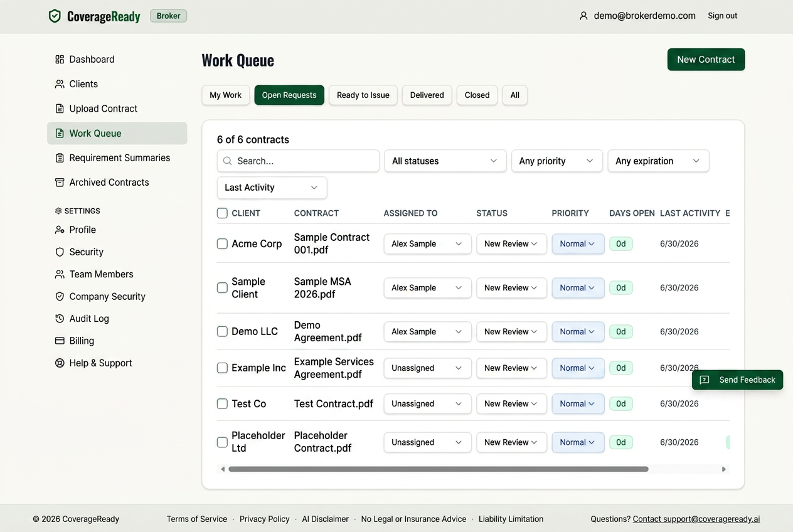Click the Help & Support lifebuoy icon
The image size is (793, 532).
pos(60,363)
